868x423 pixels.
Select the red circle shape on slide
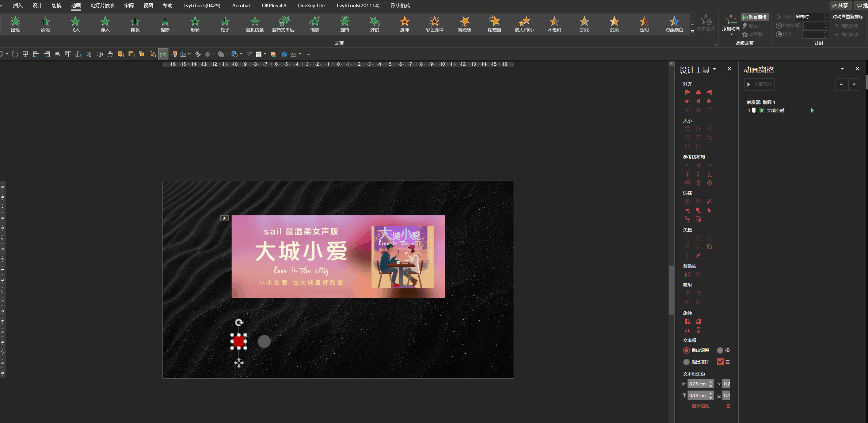point(239,342)
